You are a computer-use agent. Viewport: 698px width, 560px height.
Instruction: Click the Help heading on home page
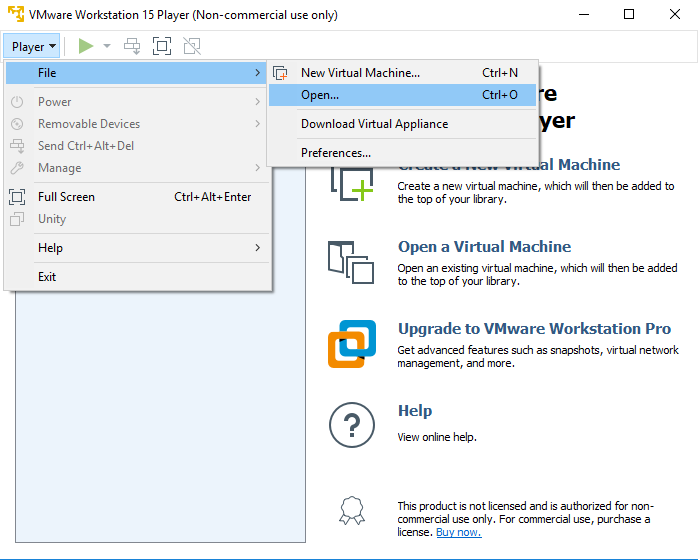(415, 410)
